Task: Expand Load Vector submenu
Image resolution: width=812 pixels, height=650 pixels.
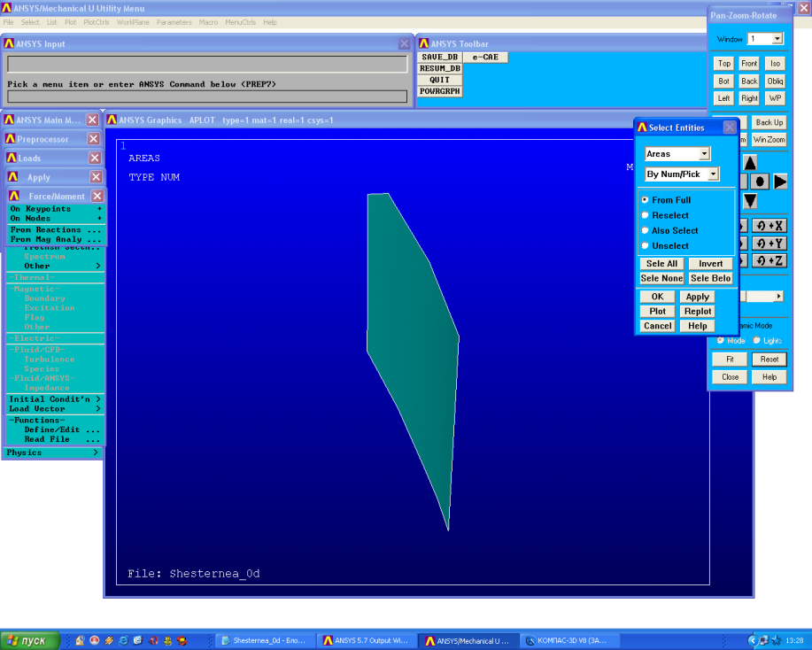Action: tap(54, 408)
